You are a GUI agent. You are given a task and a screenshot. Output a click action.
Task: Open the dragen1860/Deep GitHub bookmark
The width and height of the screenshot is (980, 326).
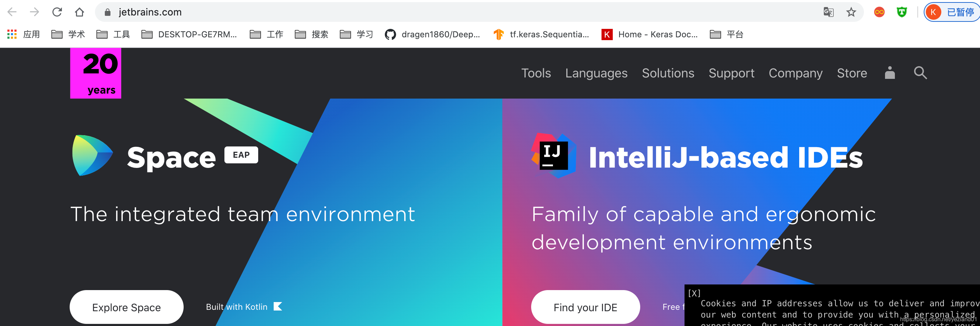432,34
